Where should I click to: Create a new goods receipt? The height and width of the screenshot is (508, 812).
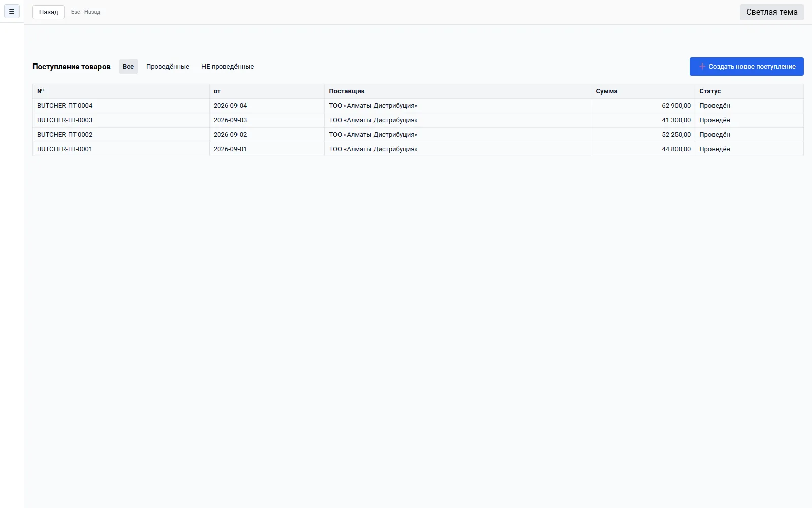click(747, 67)
